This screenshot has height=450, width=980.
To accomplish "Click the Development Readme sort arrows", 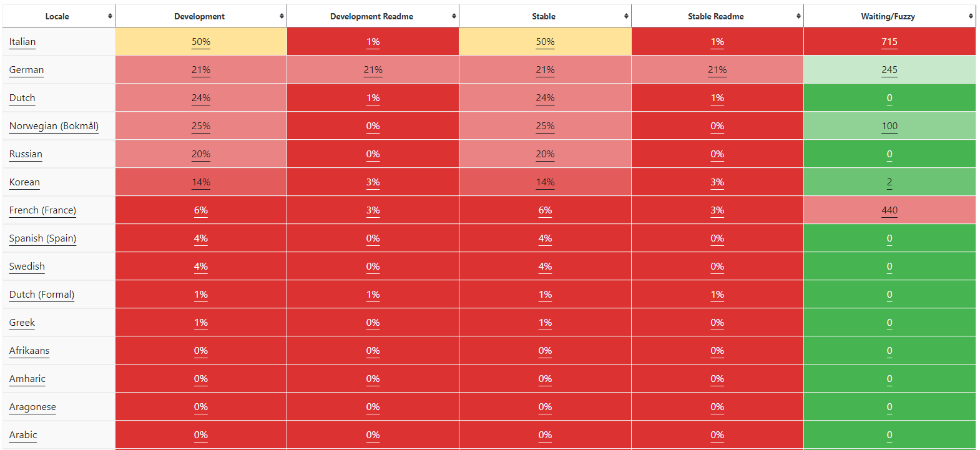I will tap(454, 16).
